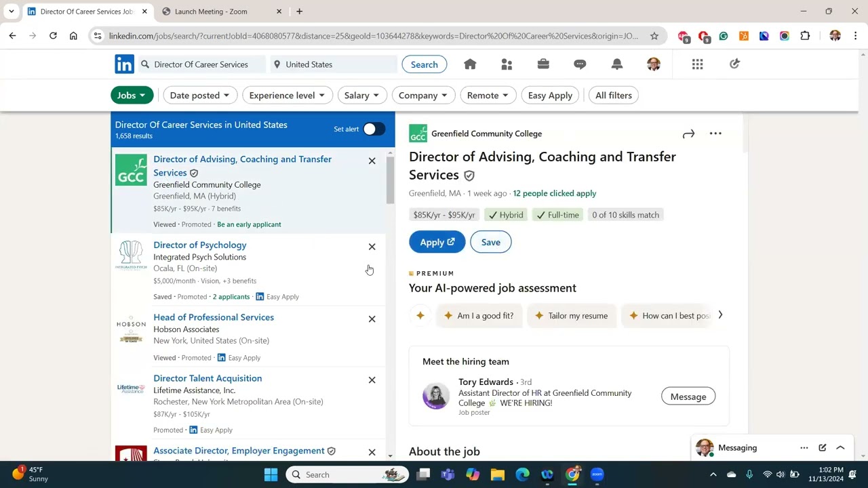Open the For Business apps grid
Screen dimensions: 868x488
(x=697, y=64)
